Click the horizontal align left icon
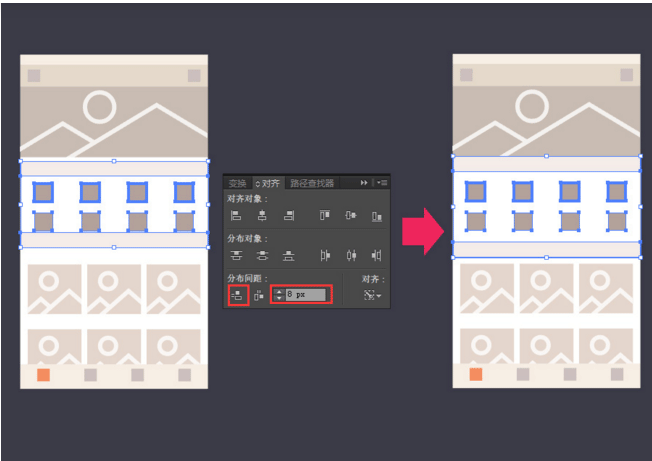This screenshot has width=652, height=461. [x=236, y=215]
